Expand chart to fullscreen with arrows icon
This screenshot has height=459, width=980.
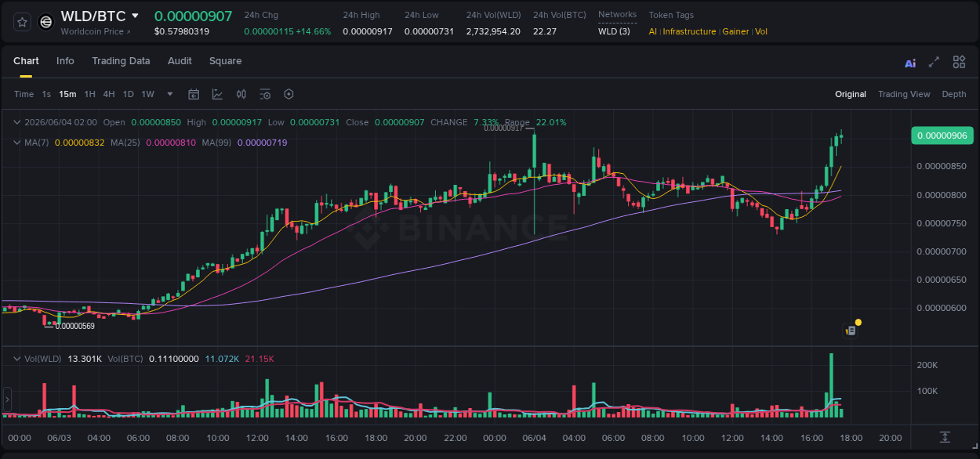click(934, 62)
